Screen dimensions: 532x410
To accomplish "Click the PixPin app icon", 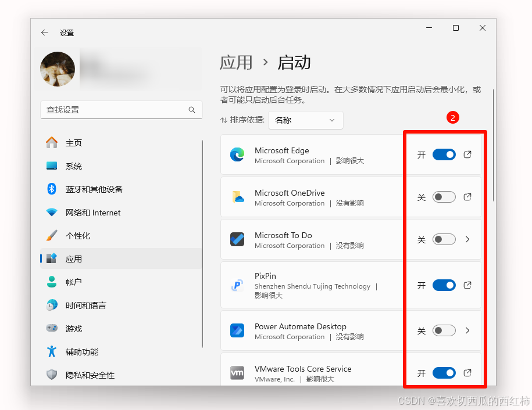I will click(x=237, y=285).
